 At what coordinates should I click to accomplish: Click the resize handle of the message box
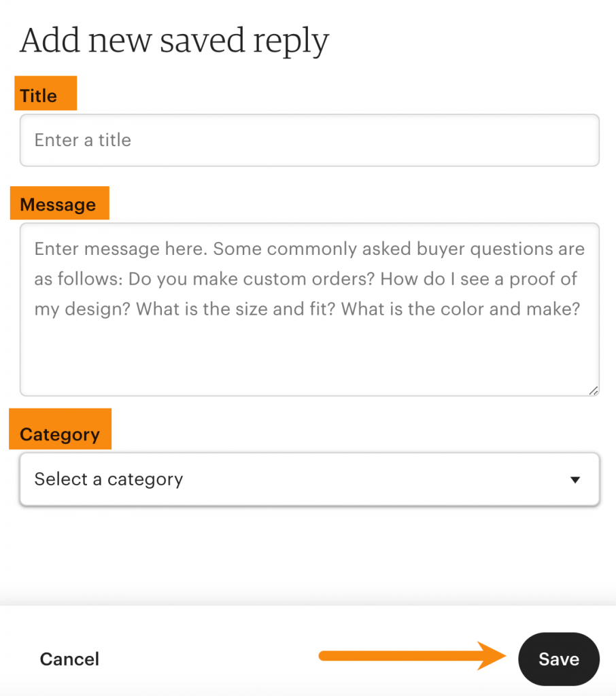592,391
